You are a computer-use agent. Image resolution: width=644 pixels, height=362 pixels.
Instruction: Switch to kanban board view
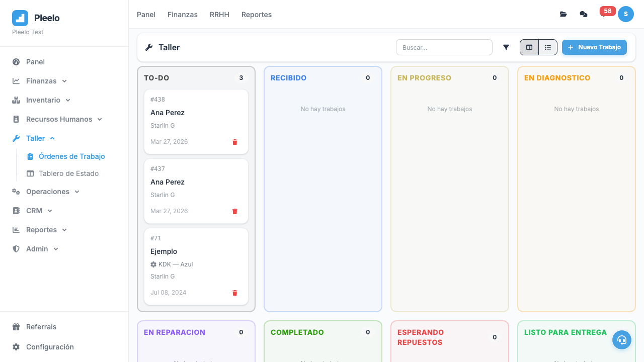tap(529, 47)
